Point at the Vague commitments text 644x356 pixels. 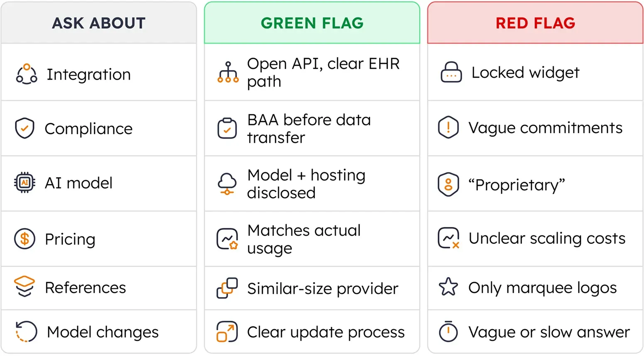coord(546,128)
